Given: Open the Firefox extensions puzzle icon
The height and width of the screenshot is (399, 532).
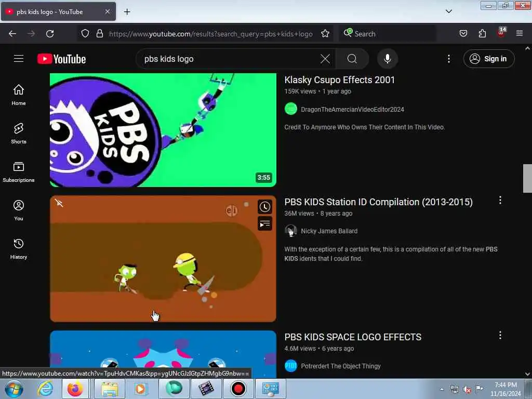Looking at the screenshot, I should 482,34.
